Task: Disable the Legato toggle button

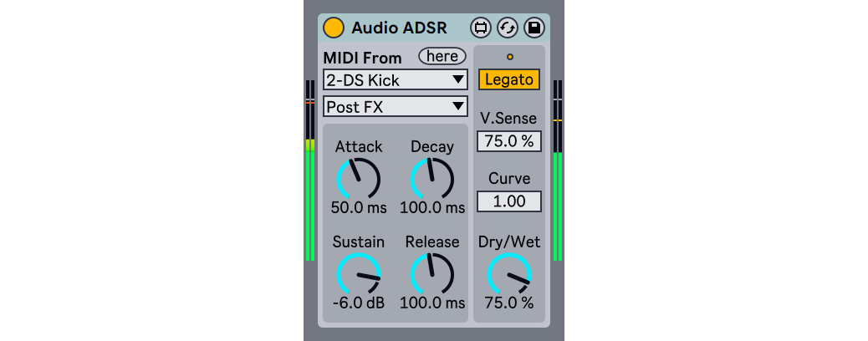Action: click(x=508, y=79)
